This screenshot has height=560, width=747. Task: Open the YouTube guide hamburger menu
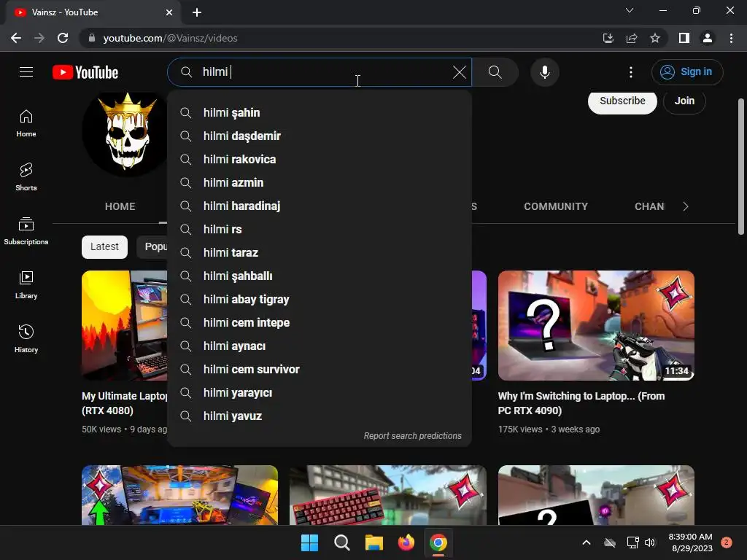(x=26, y=72)
